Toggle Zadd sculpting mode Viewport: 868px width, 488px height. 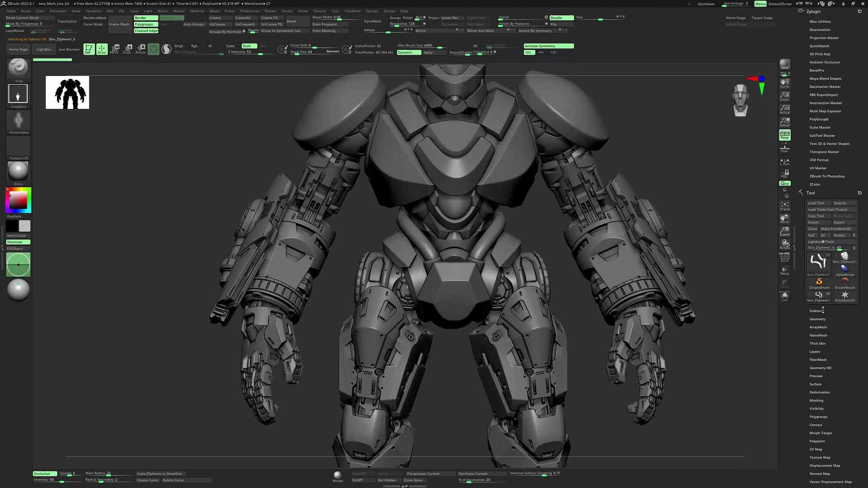[230, 46]
